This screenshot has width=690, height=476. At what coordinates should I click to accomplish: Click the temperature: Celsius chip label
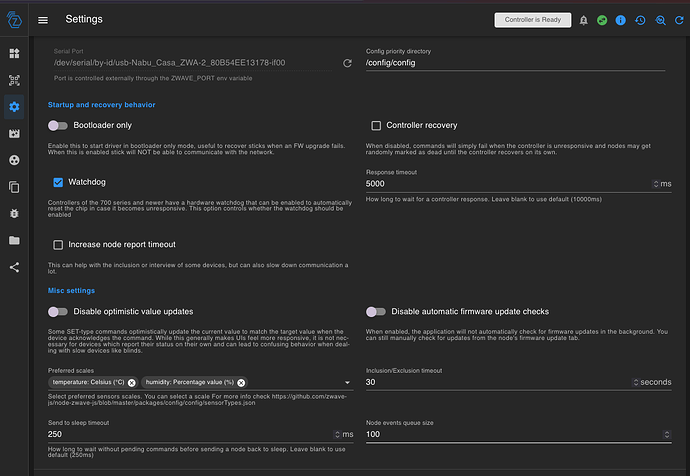click(88, 382)
